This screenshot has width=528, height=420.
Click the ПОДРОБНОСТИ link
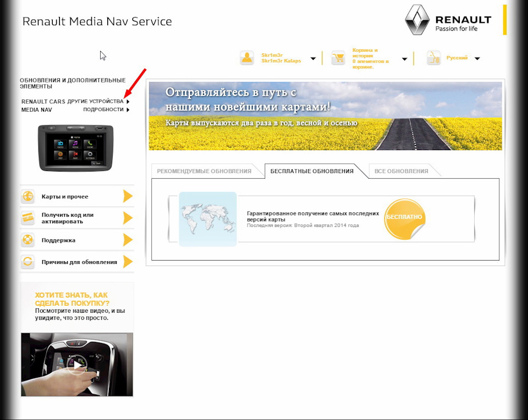(103, 109)
